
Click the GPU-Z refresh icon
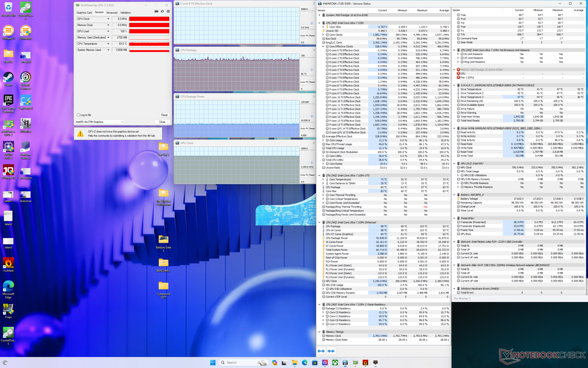coord(162,11)
